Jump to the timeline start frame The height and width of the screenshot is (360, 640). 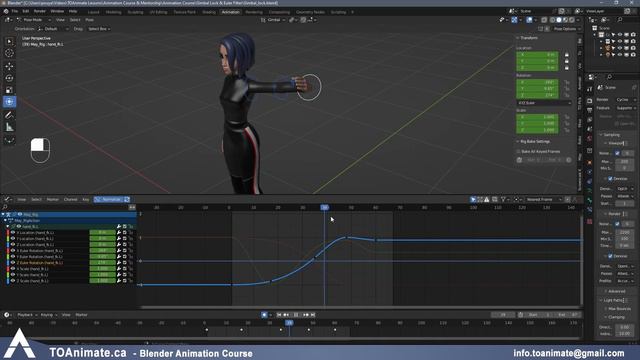tap(279, 315)
